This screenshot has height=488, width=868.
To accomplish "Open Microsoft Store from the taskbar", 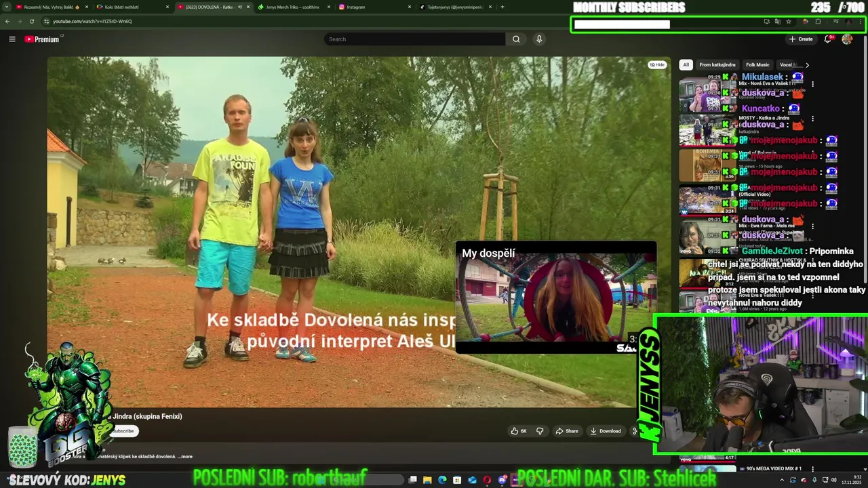I will pos(457,480).
